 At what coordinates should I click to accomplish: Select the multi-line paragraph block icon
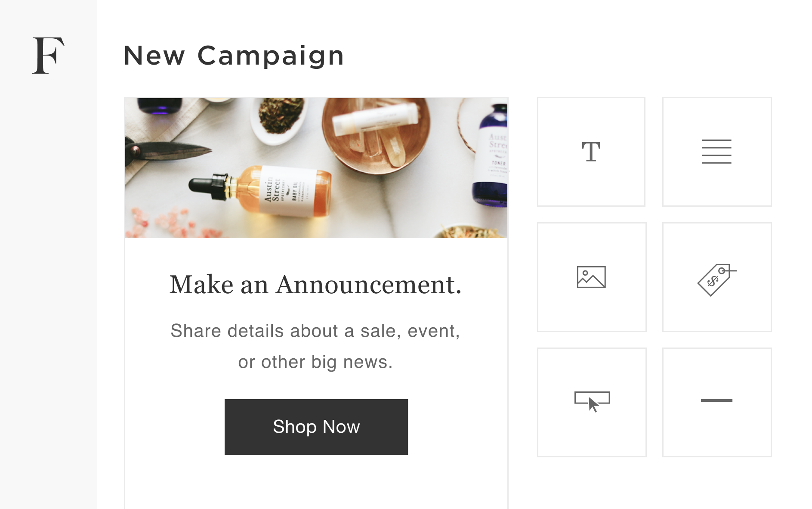point(716,151)
